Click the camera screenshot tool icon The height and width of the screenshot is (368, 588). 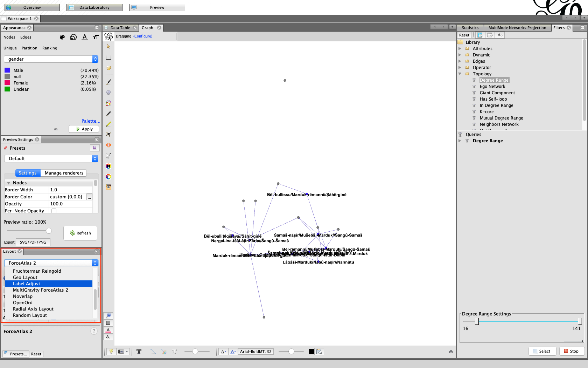(x=108, y=187)
